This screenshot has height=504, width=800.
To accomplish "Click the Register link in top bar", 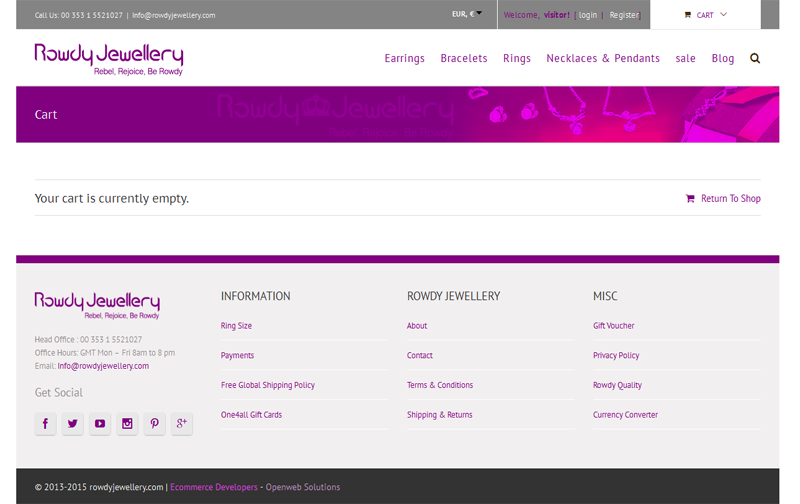I will point(624,15).
